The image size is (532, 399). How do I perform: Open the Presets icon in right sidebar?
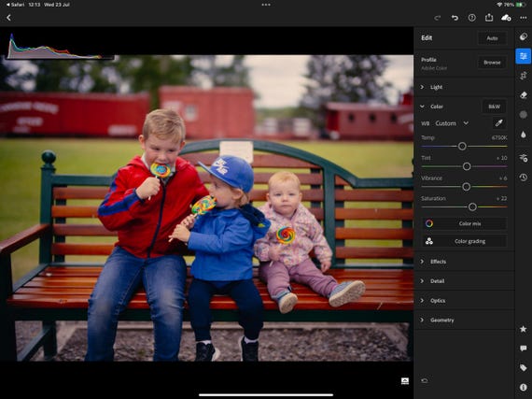point(524,36)
